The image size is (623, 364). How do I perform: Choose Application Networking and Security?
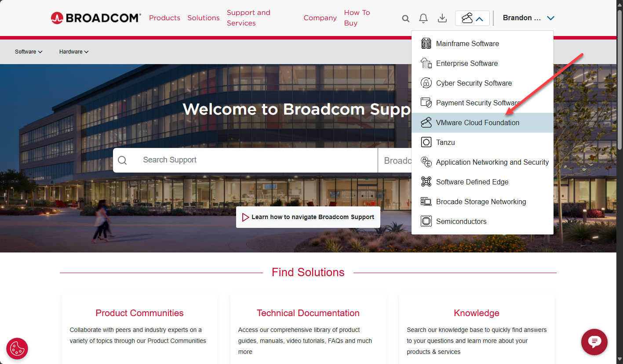point(482,162)
